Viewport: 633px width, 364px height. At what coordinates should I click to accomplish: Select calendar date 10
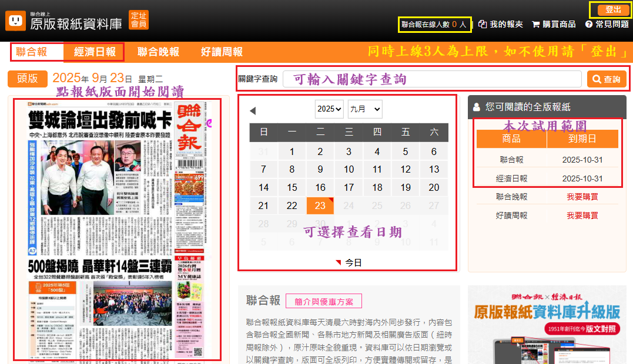pos(349,169)
